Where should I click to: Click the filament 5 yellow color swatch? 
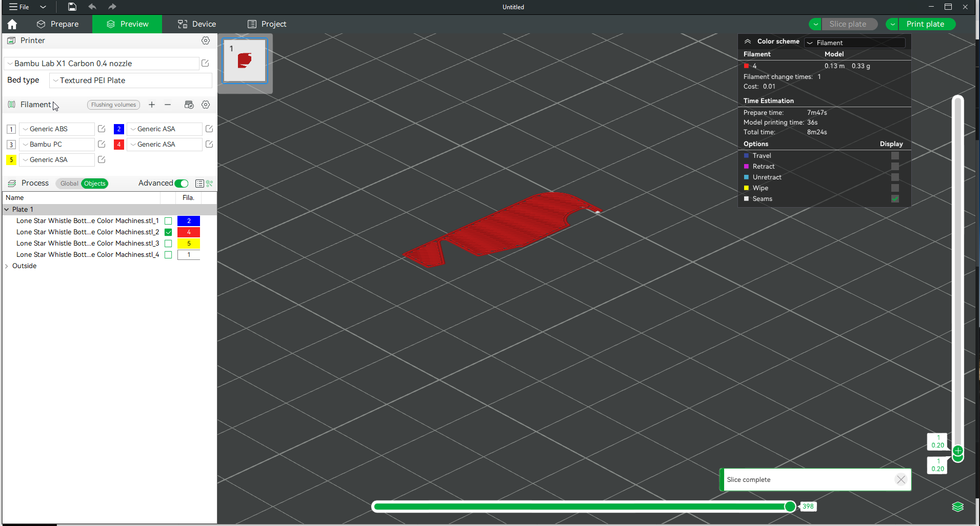click(11, 160)
